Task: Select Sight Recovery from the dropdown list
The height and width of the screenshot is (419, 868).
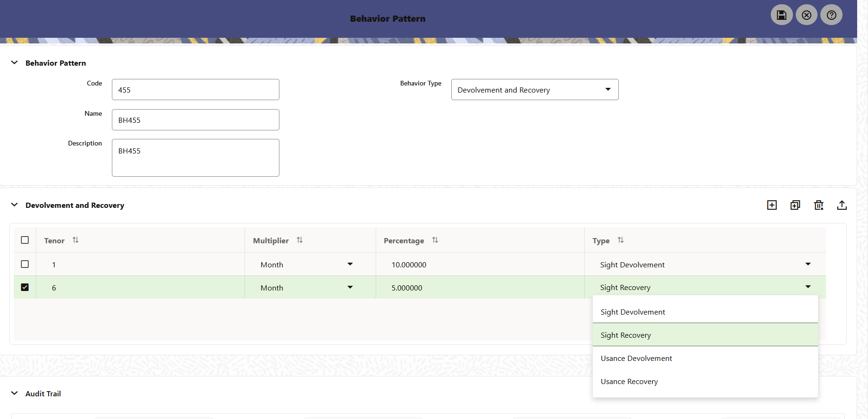Action: click(705, 335)
